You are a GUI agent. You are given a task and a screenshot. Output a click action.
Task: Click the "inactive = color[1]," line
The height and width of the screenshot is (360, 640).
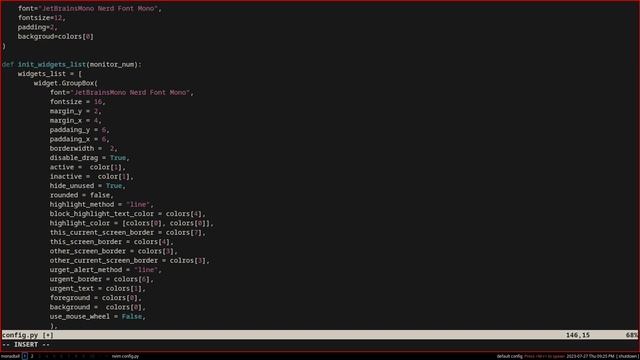tap(92, 177)
